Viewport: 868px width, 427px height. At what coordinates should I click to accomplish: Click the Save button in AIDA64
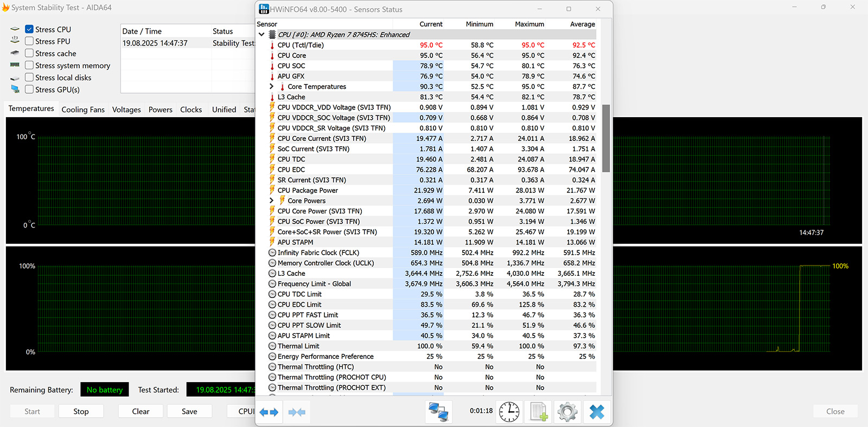189,411
